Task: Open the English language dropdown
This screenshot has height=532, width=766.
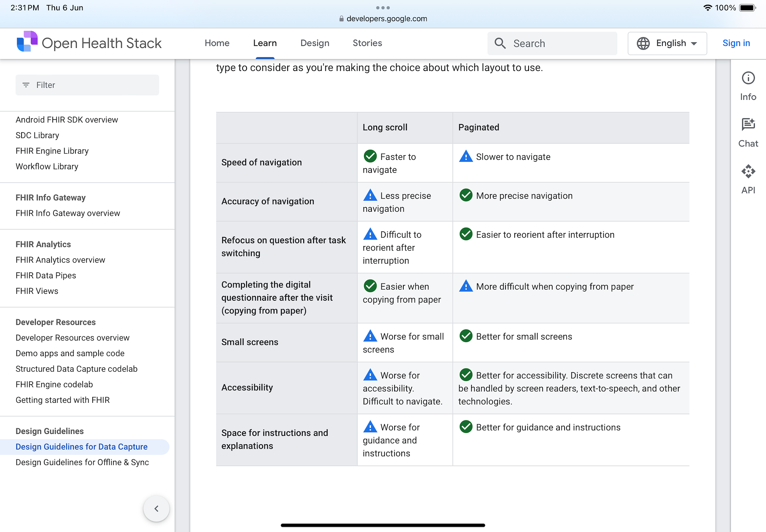Action: point(671,43)
